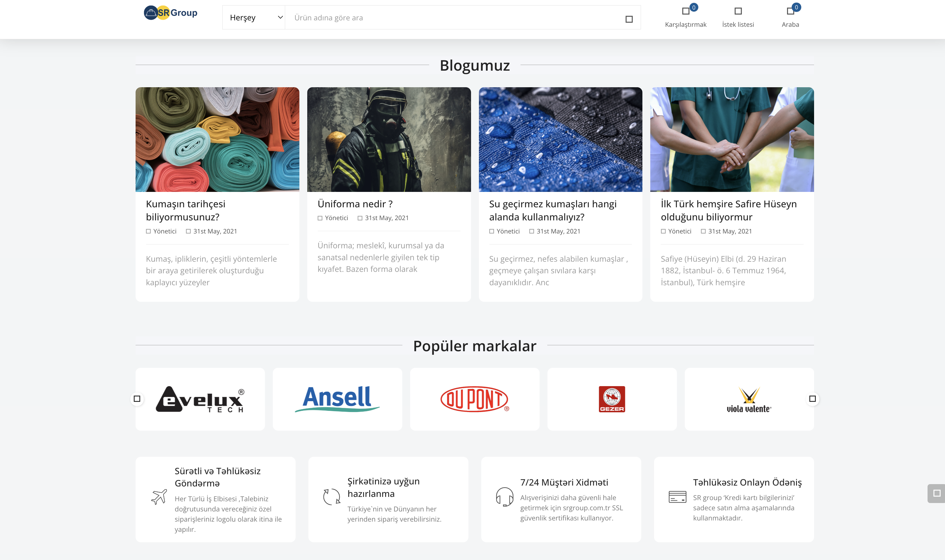Click the search submit icon
Screen dimensions: 945x560
point(629,19)
